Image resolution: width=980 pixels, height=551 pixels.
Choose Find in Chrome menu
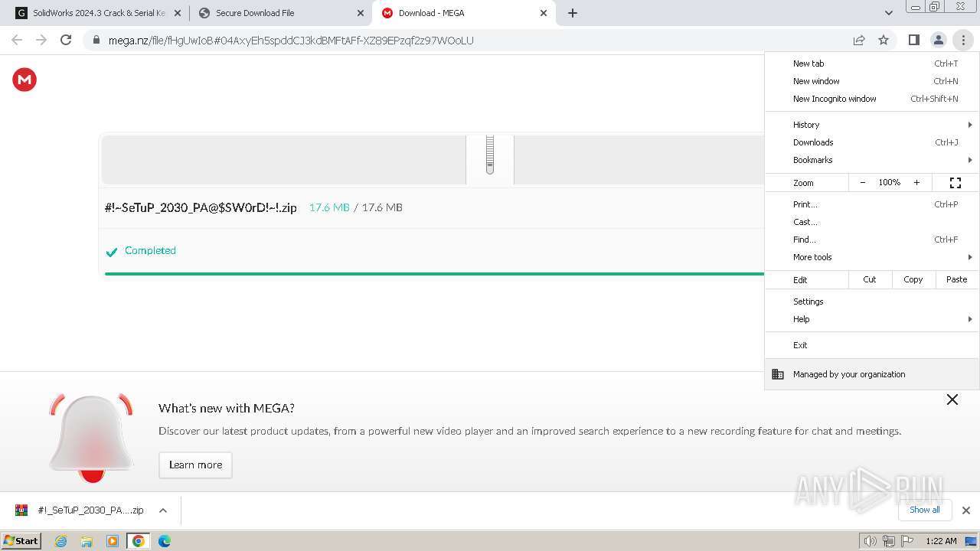click(x=872, y=240)
